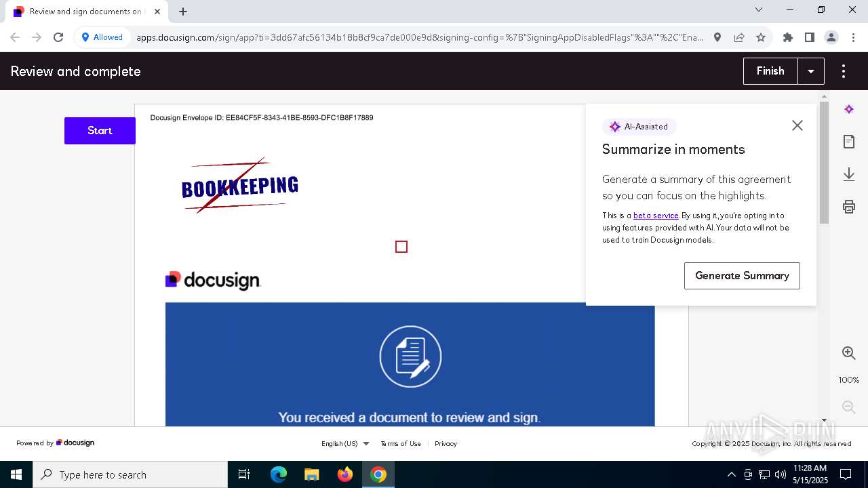
Task: Open the browser profile avatar
Action: tap(831, 37)
